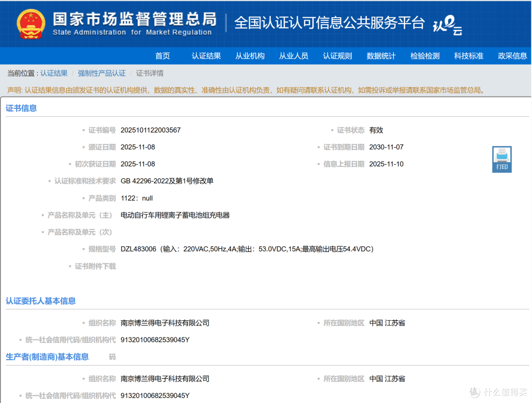Viewport: 532px width, 403px height.
Task: Open the 数据统计 menu
Action: (381, 56)
